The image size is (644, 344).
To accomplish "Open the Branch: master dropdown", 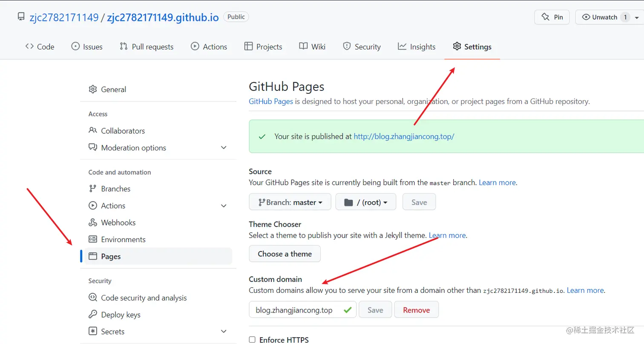I will coord(290,202).
